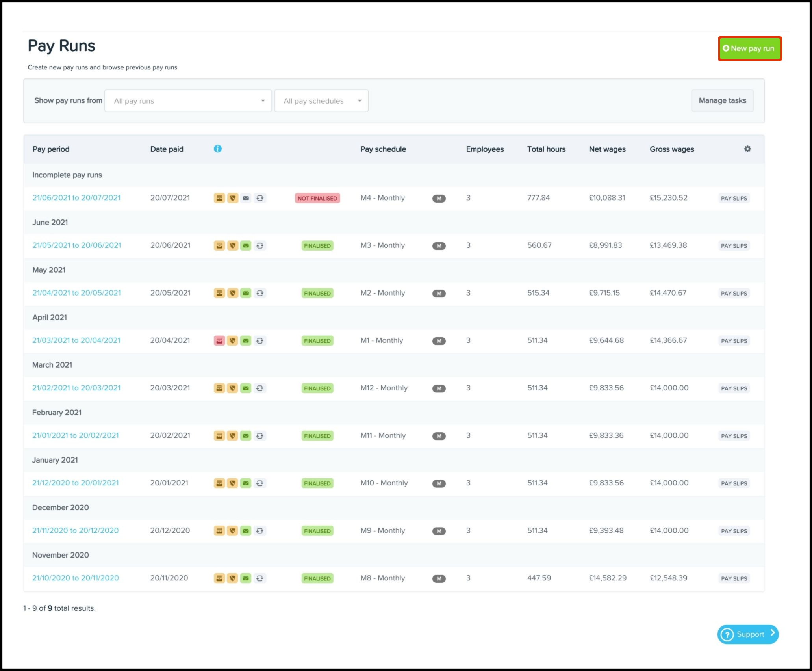Click the shield icon on the M2 Monthly pay run
The width and height of the screenshot is (812, 671).
[x=233, y=293]
